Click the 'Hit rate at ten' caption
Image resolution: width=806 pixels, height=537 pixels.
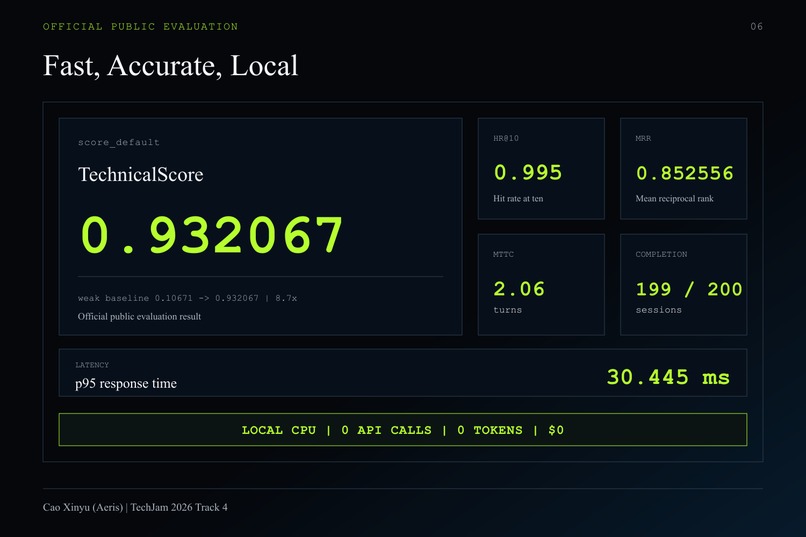pyautogui.click(x=518, y=198)
